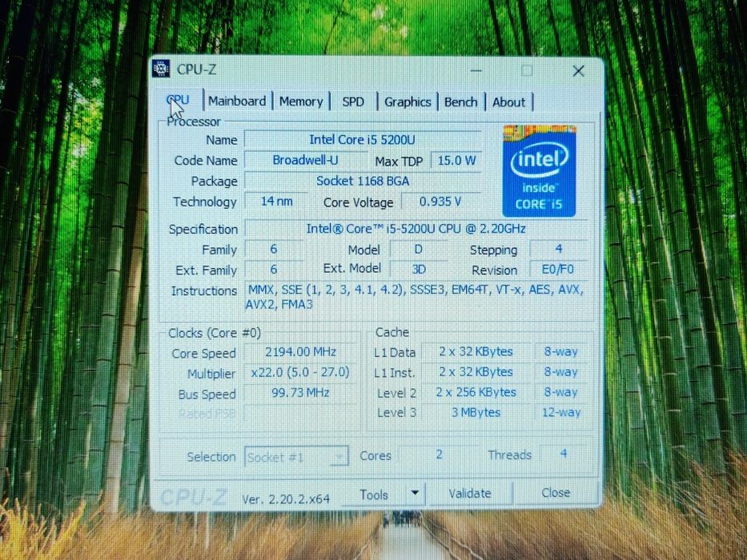
Task: Click the empty Rated FSB field
Action: [300, 413]
